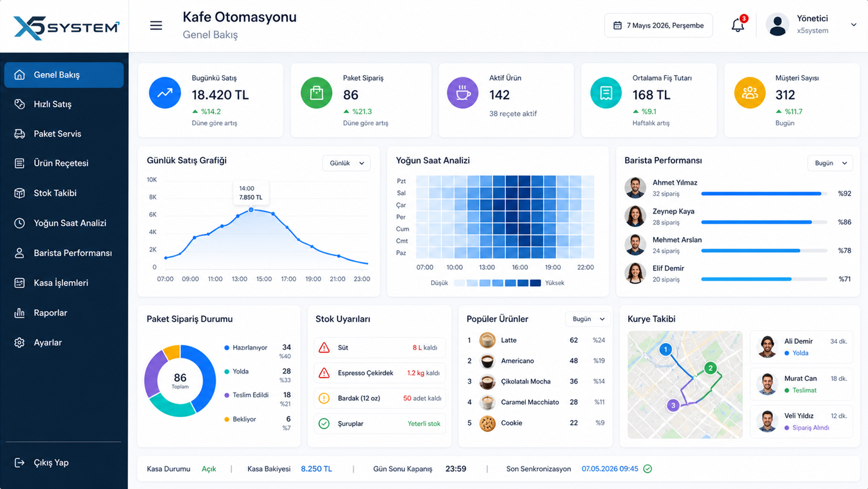Open the notifications bell

pos(738,25)
